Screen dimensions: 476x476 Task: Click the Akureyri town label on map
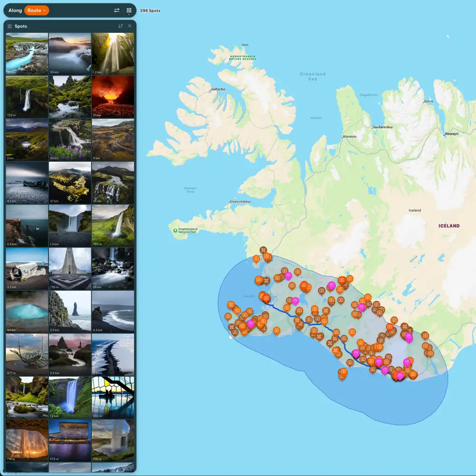(451, 134)
